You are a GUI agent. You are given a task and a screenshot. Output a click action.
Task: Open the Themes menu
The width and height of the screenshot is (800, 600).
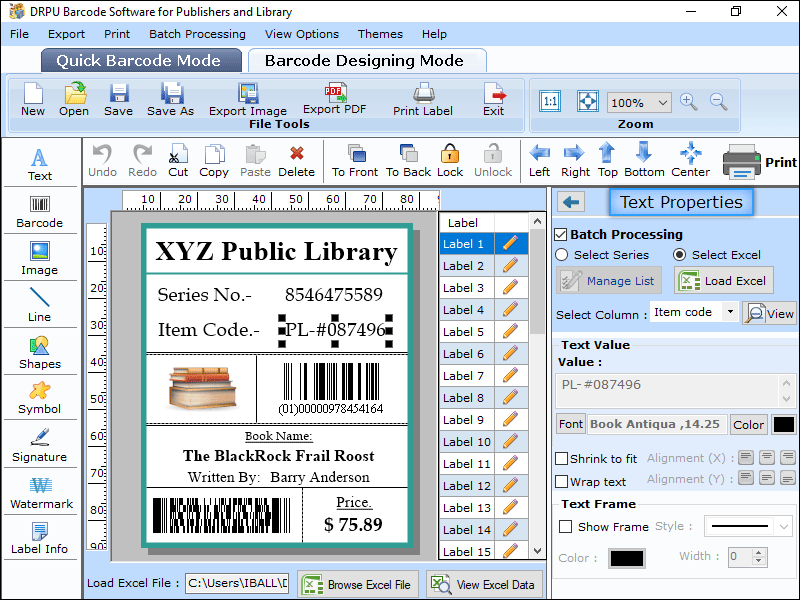pyautogui.click(x=380, y=34)
